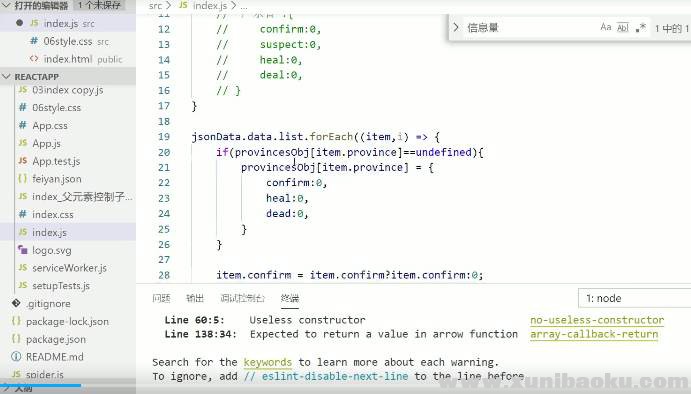Screen dimensions: 691x394
Task: Open the terminal selector dropdown 1: node
Action: click(635, 298)
